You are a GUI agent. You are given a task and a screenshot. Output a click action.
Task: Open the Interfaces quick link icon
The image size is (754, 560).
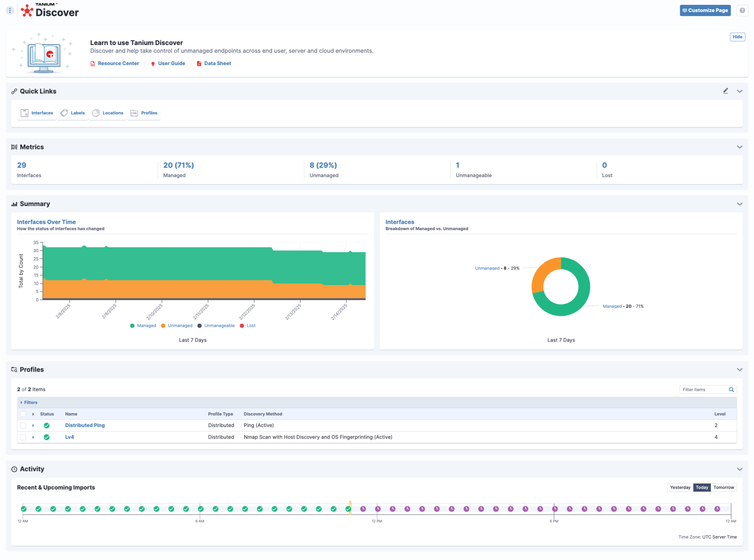[x=24, y=113]
